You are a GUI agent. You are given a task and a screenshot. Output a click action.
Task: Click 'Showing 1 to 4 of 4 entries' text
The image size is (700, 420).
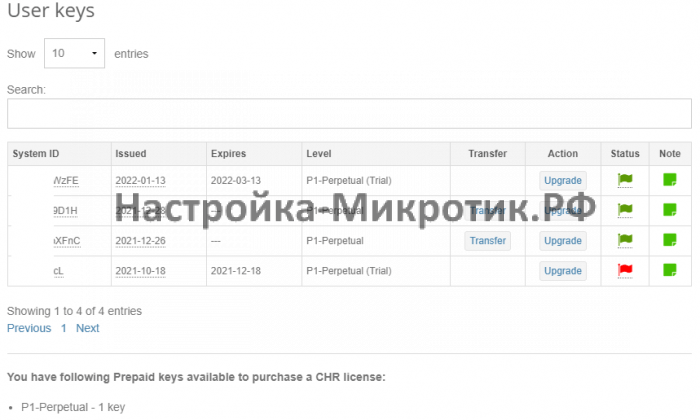74,311
